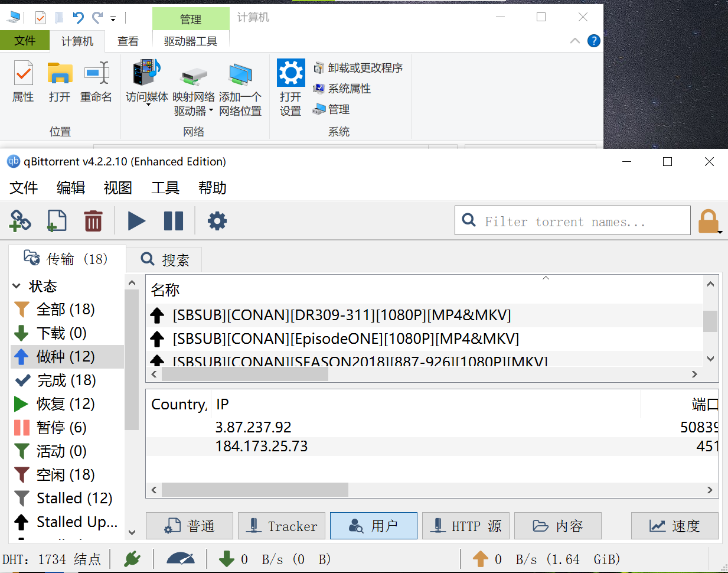Viewport: 728px width, 573px height.
Task: Filter by 活动 (0)
Action: coord(67,451)
